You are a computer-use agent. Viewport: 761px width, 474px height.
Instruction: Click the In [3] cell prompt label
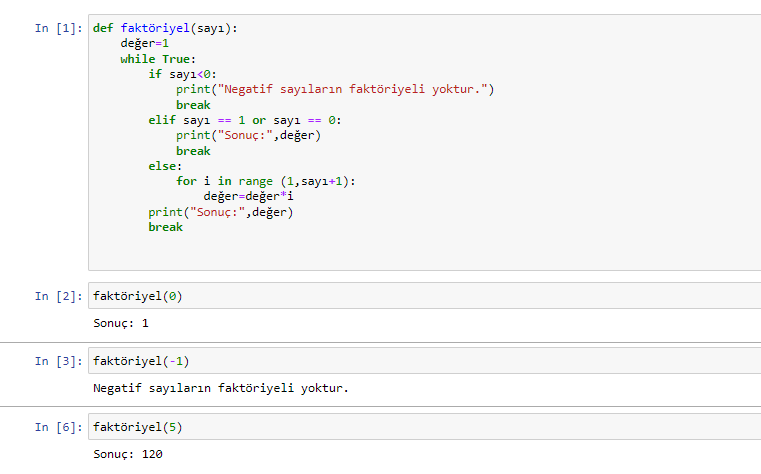coord(59,361)
